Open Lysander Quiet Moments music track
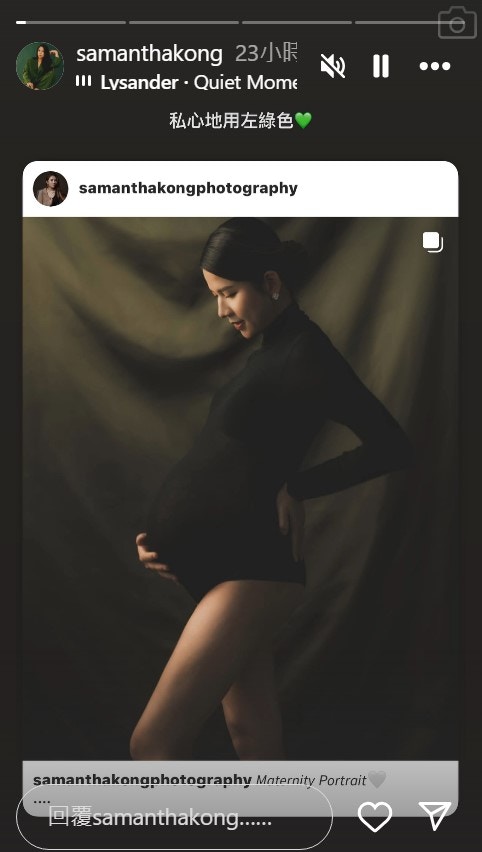Viewport: 482px width, 852px height. pyautogui.click(x=199, y=83)
